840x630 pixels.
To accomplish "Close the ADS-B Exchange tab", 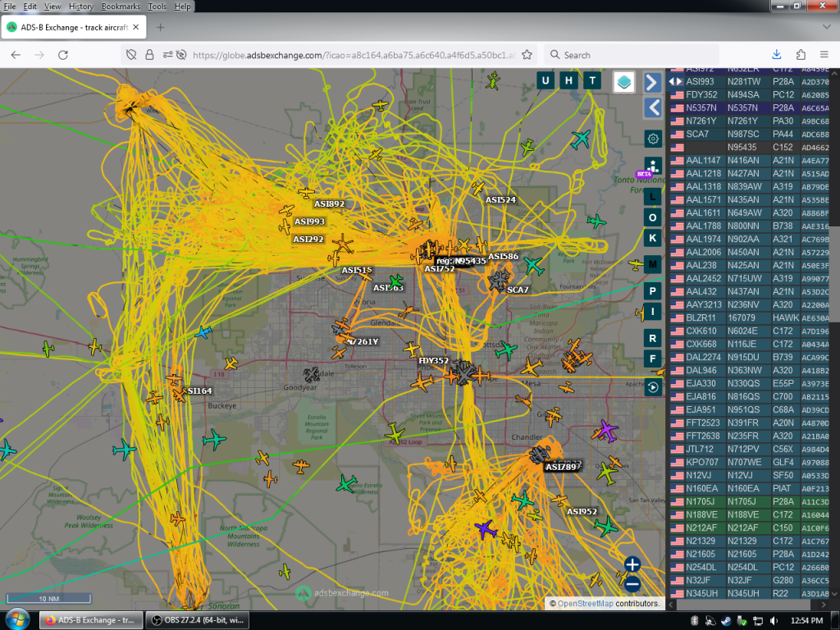I will pyautogui.click(x=136, y=27).
